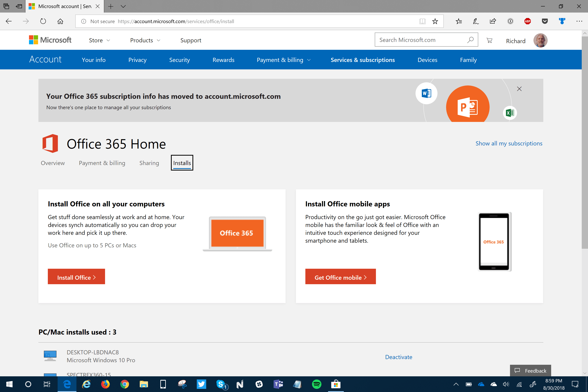Open the Action Center notifications

click(575, 384)
